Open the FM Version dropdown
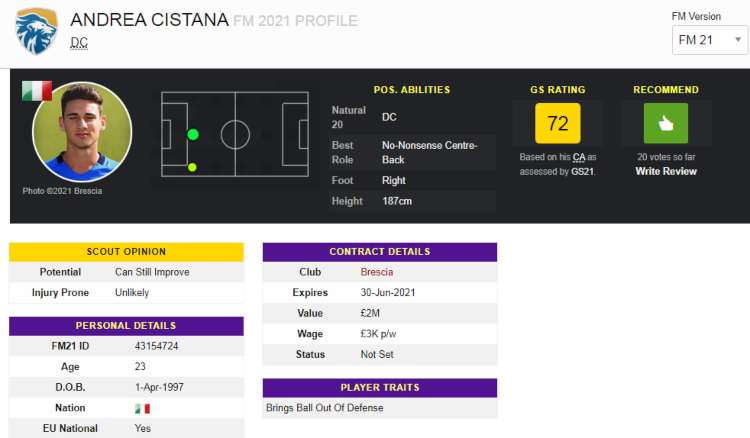 click(x=710, y=40)
